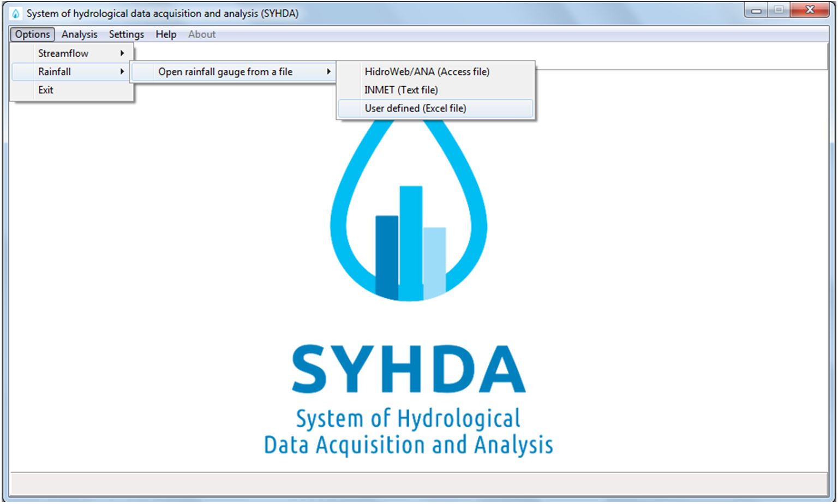Viewport: 838px width, 504px height.
Task: Select User defined (Excel file) option
Action: [x=415, y=108]
